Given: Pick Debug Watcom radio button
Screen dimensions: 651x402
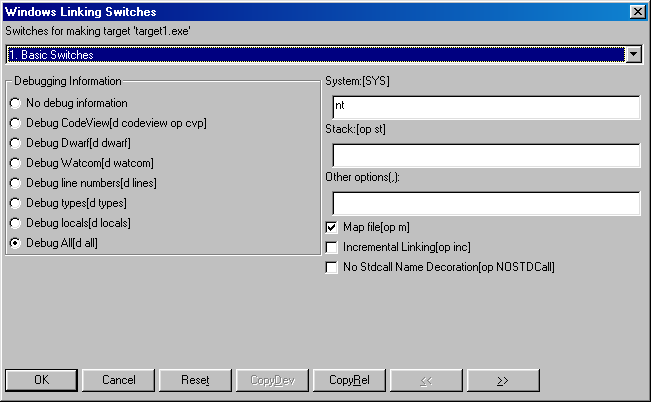Looking at the screenshot, I should click(15, 163).
